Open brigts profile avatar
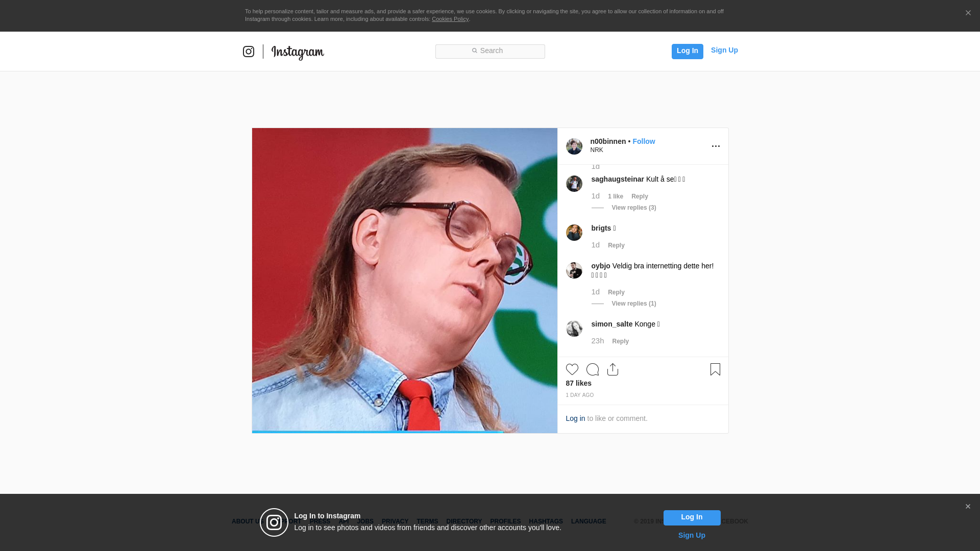This screenshot has height=551, width=980. coord(574,233)
